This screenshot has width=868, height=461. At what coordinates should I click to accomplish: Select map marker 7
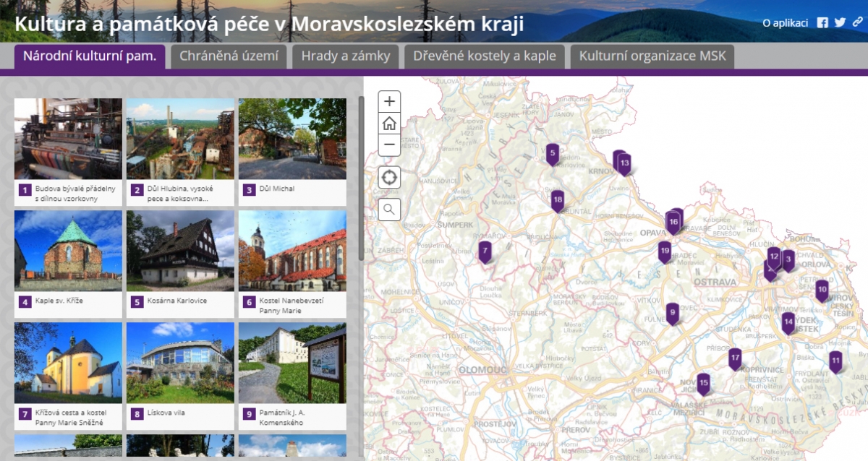(x=485, y=251)
